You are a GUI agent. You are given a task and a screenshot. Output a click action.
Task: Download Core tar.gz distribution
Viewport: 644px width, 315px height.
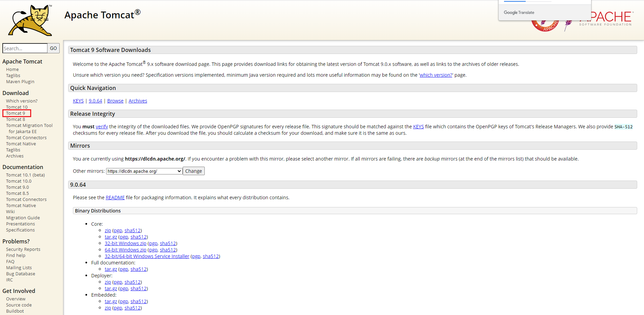111,237
